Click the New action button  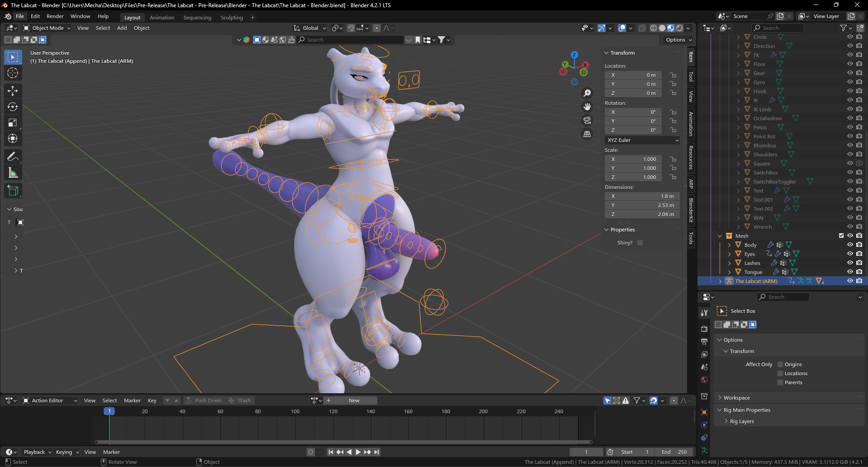coord(354,401)
